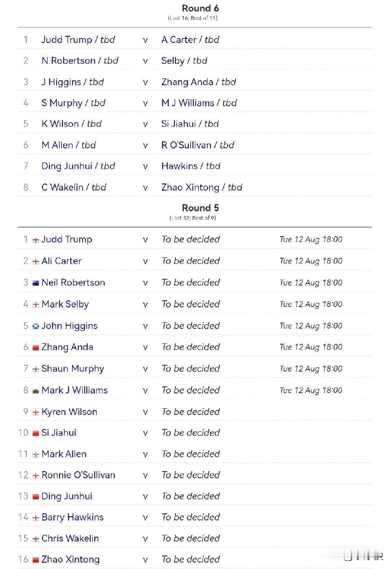The width and height of the screenshot is (392, 569).
Task: Click Mark Allen link in Round 5
Action: click(64, 454)
